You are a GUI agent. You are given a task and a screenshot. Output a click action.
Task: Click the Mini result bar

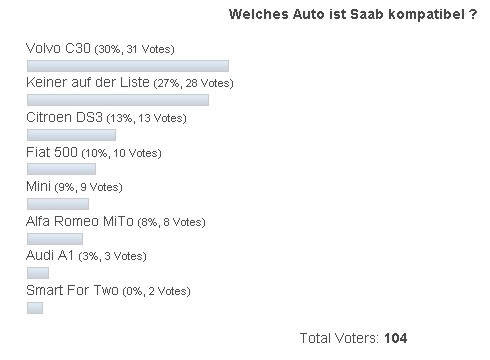(x=58, y=204)
